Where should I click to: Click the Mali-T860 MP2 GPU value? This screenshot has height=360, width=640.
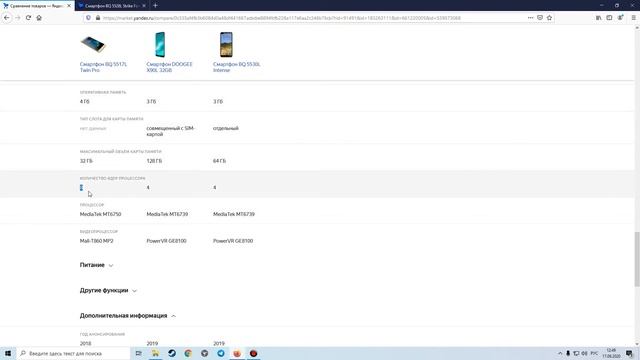tap(96, 241)
